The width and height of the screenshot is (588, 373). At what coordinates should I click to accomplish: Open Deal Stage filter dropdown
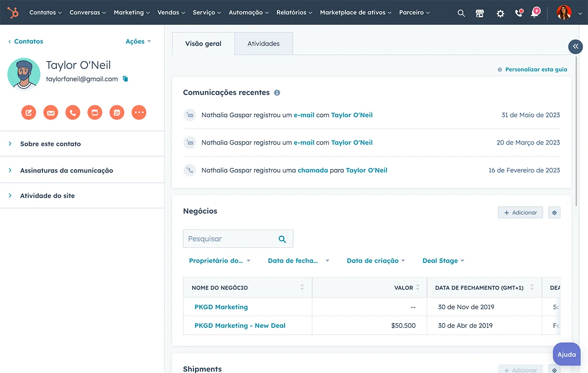click(443, 261)
